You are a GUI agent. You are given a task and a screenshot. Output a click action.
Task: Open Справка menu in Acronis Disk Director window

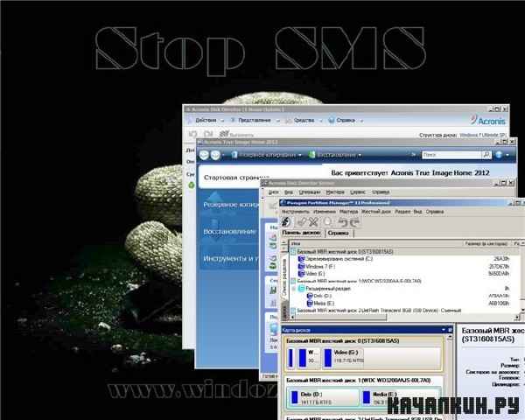(x=346, y=120)
